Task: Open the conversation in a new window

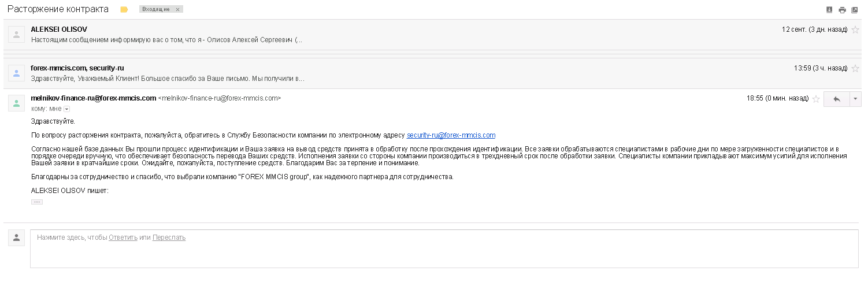Action: tap(854, 10)
